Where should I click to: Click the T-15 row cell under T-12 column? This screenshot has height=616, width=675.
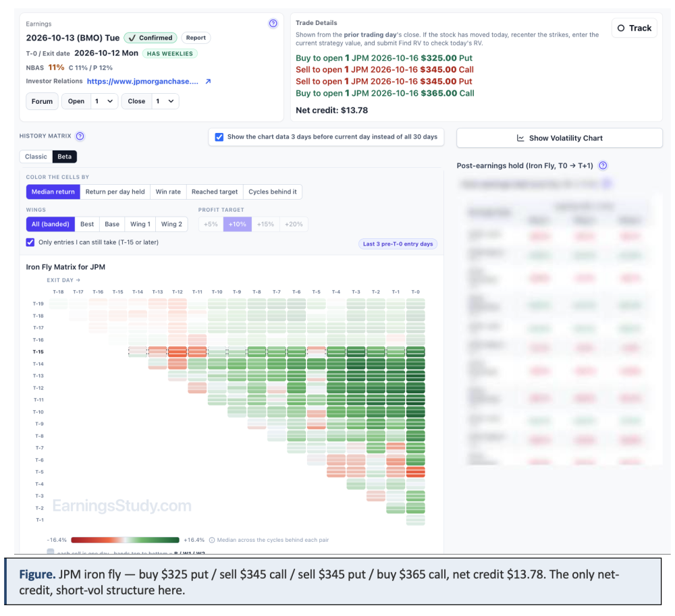[x=178, y=352]
